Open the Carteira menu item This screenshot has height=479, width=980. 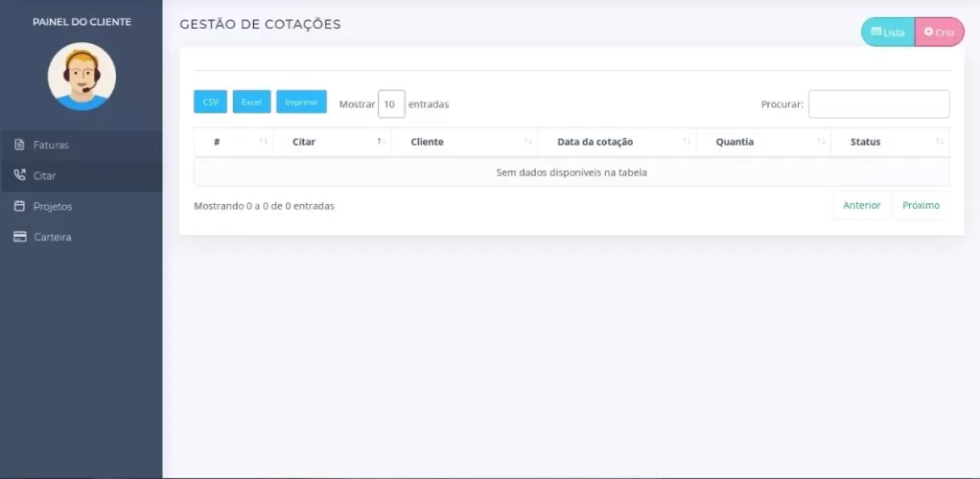53,237
